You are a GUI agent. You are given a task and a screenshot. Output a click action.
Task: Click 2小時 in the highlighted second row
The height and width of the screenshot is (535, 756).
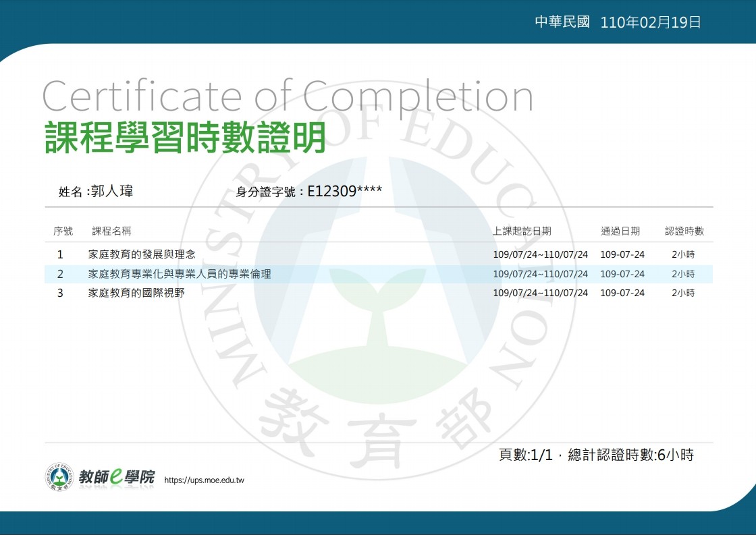(683, 274)
